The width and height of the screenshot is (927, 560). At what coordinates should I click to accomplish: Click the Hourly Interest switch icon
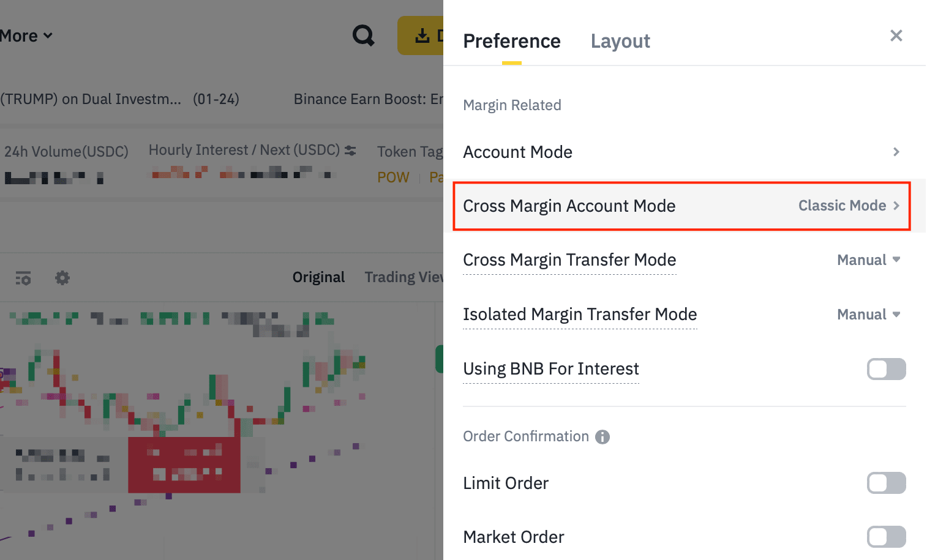(350, 151)
